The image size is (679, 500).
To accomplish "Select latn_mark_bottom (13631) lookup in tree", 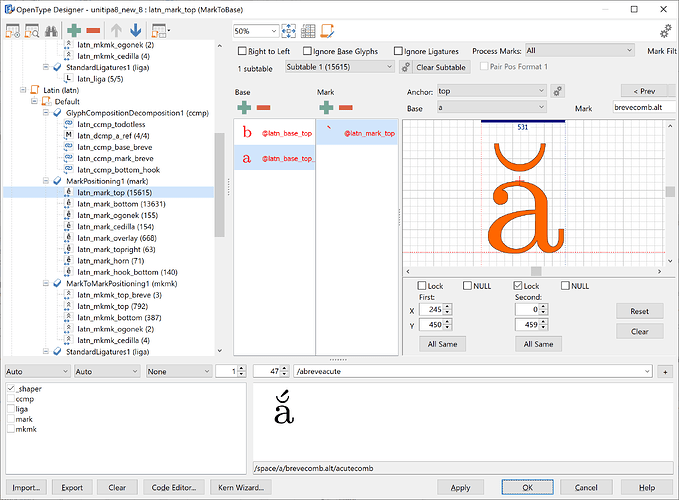I will (121, 203).
